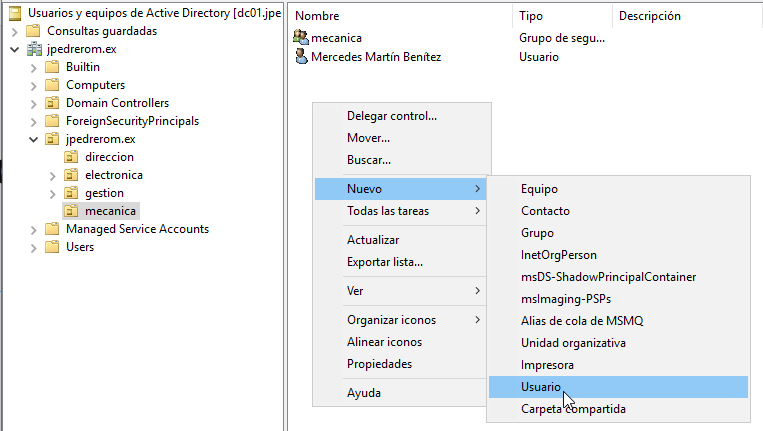Click the Consultas guardadas folder icon
This screenshot has width=763, height=431.
click(x=34, y=31)
